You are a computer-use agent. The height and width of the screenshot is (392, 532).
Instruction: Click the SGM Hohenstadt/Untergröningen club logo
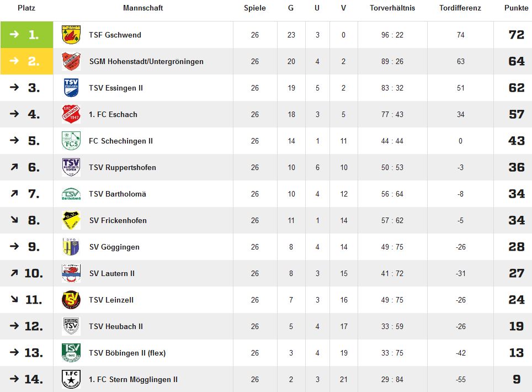71,61
